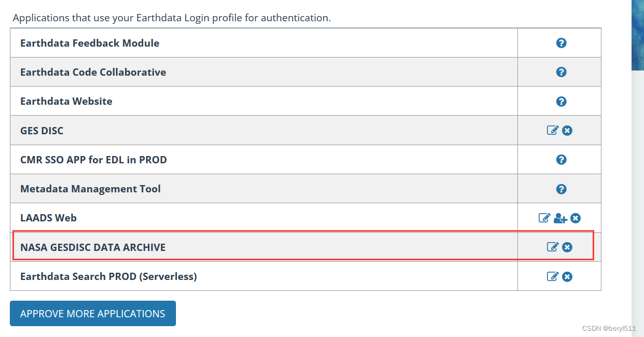Click the GES DISC application name

coord(42,131)
